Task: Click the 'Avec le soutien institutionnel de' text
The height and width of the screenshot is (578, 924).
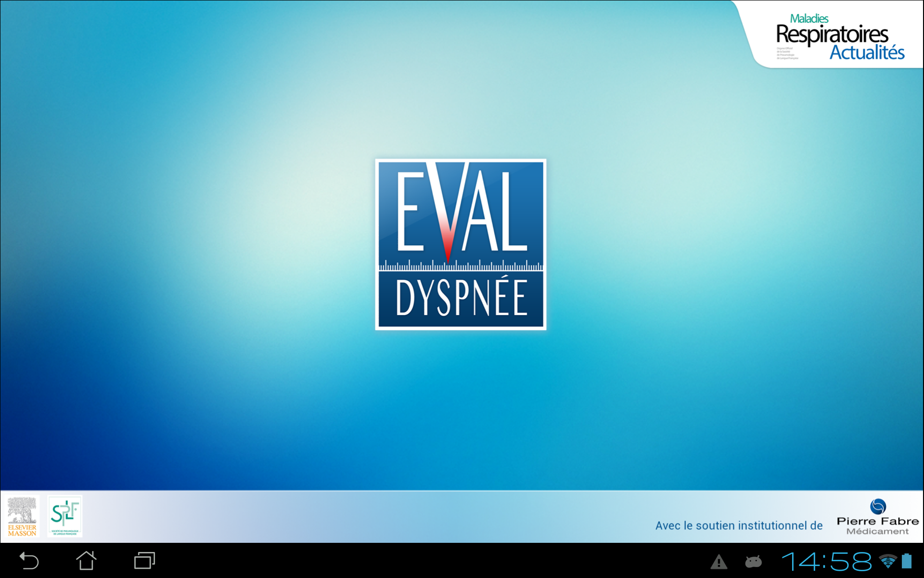Action: click(x=739, y=525)
